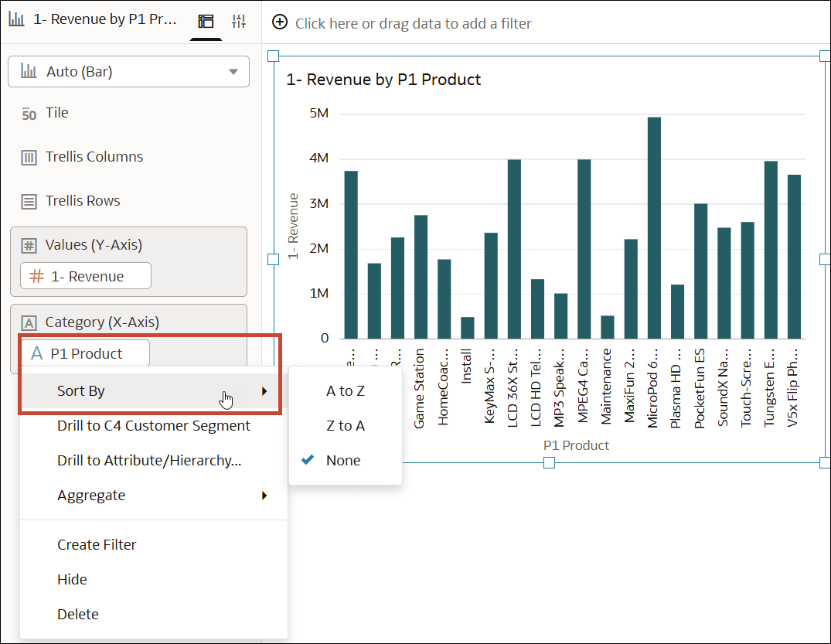
Task: Click the plus icon to add a filter
Action: coord(280,22)
